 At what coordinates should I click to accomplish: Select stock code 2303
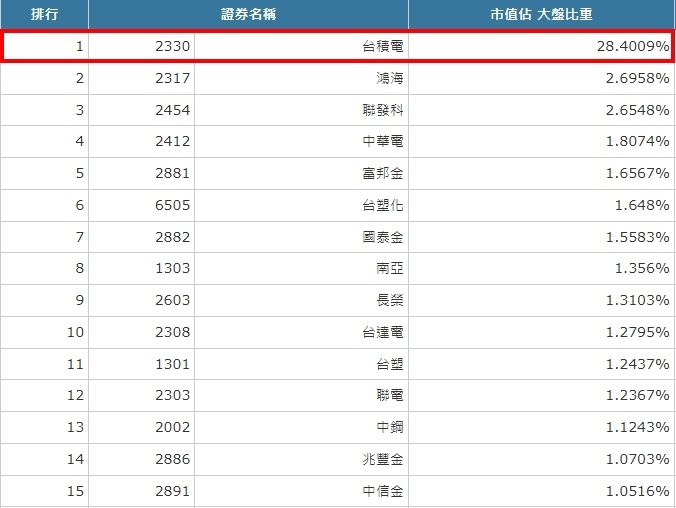point(172,395)
